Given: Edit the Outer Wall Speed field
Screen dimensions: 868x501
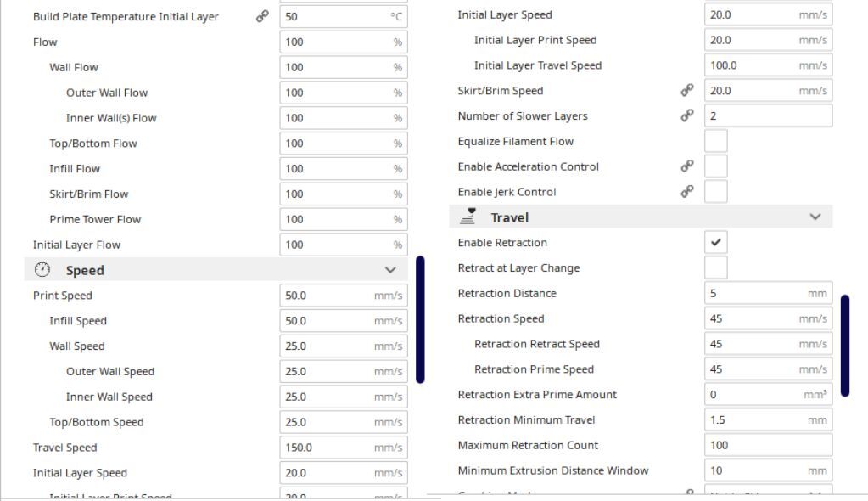Looking at the screenshot, I should click(x=344, y=371).
